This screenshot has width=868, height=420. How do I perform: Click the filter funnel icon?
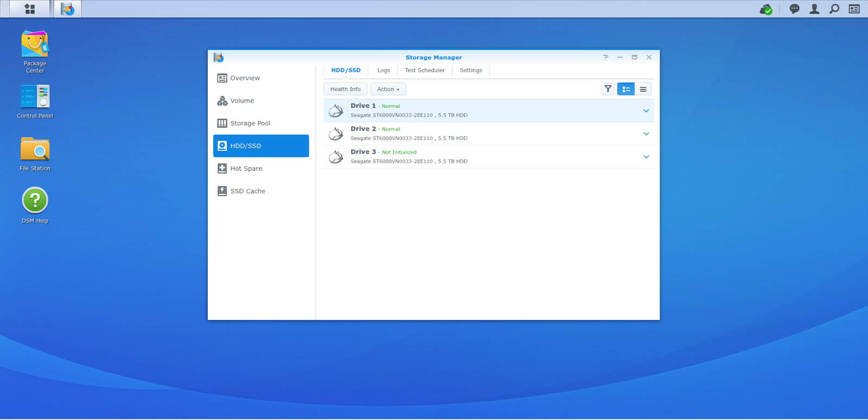[608, 89]
